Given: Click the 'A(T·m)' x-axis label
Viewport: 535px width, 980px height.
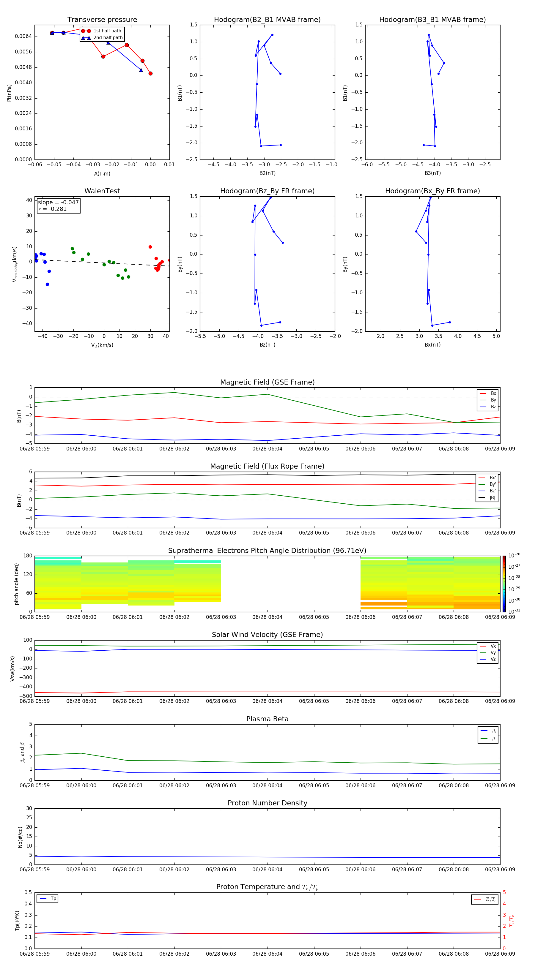Looking at the screenshot, I should (x=102, y=174).
